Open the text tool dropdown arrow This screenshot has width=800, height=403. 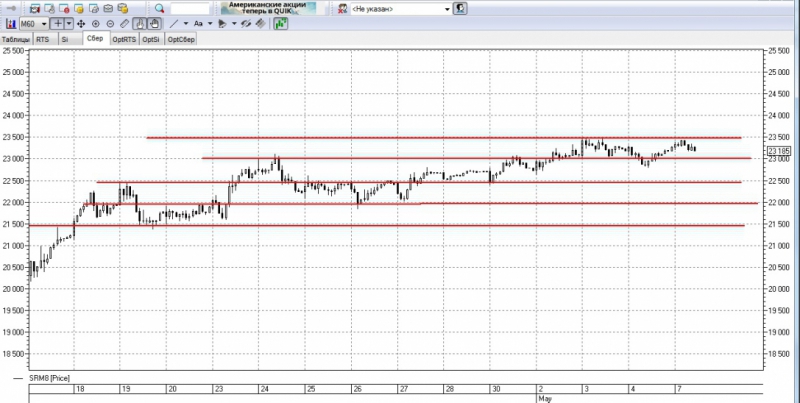click(210, 23)
